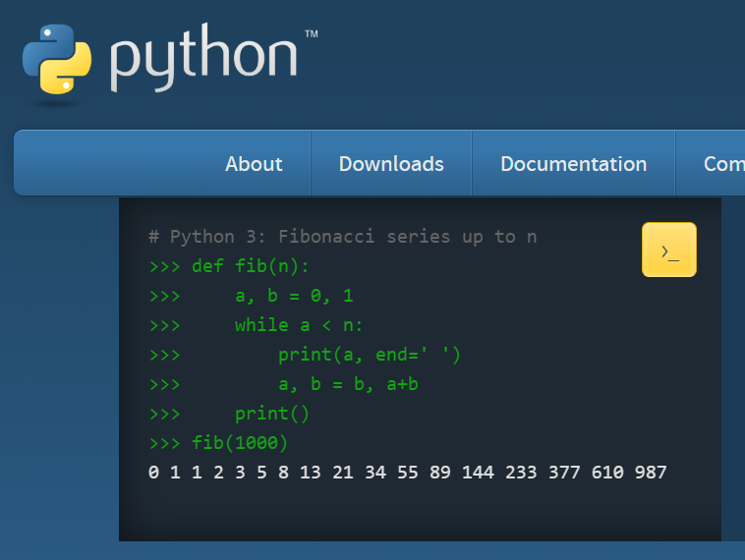Screen dimensions: 745x560
Task: Open the Downloads menu
Action: (x=391, y=164)
